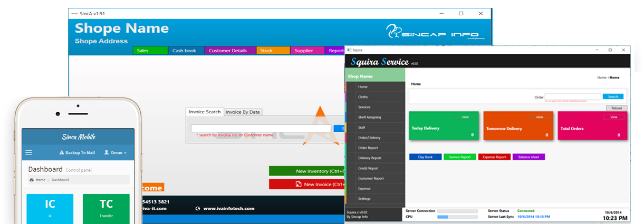Viewport: 644px width, 224px height.
Task: Open the Sales menu in SincA
Action: (x=150, y=51)
